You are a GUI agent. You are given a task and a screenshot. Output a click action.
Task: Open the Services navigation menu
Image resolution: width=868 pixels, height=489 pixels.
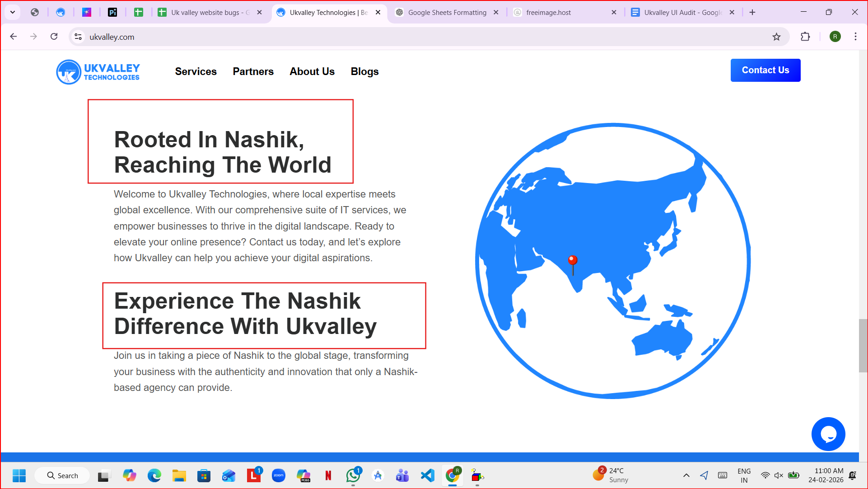click(196, 71)
